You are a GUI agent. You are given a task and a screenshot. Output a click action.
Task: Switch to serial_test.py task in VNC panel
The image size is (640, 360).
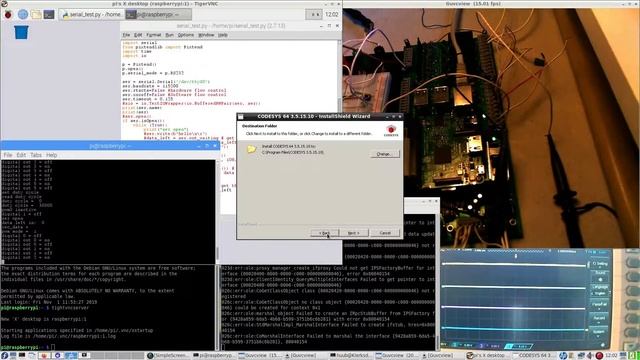point(91,14)
